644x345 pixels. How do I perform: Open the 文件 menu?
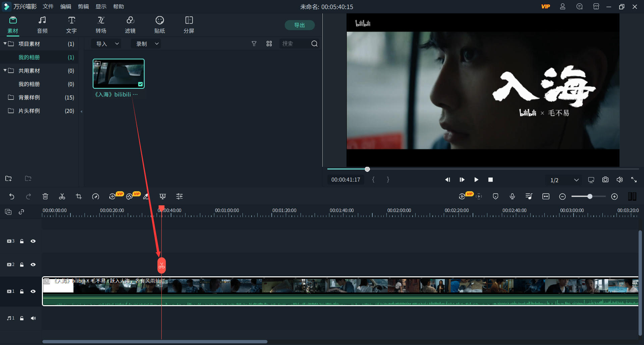coord(48,6)
